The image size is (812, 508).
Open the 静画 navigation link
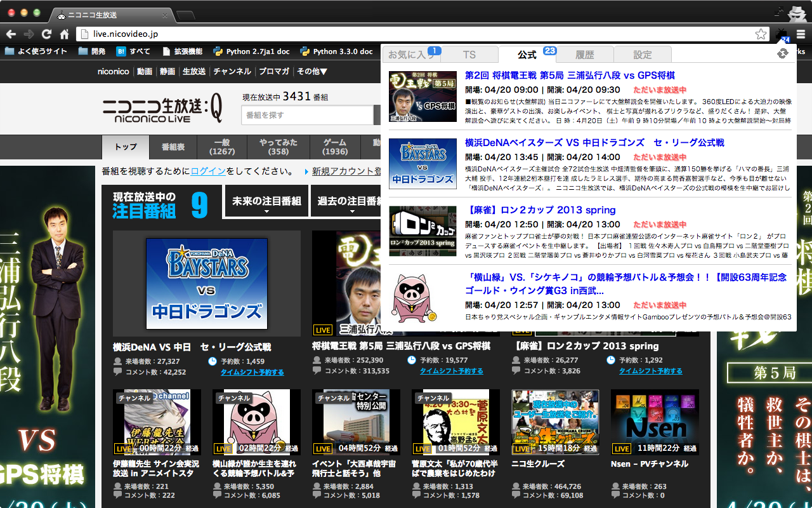click(x=167, y=72)
